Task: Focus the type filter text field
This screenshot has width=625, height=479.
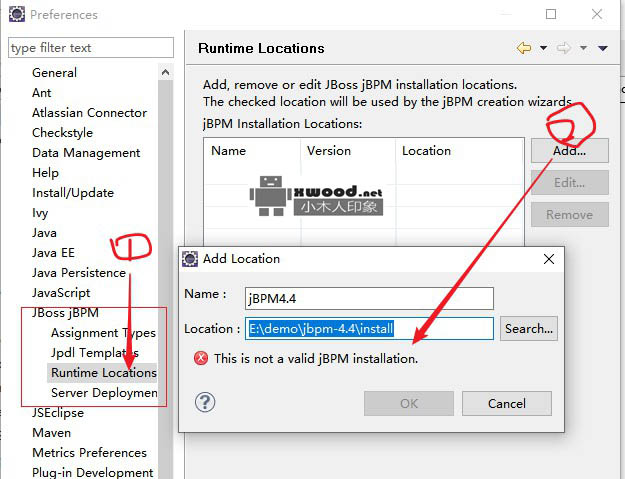Action: coord(91,48)
